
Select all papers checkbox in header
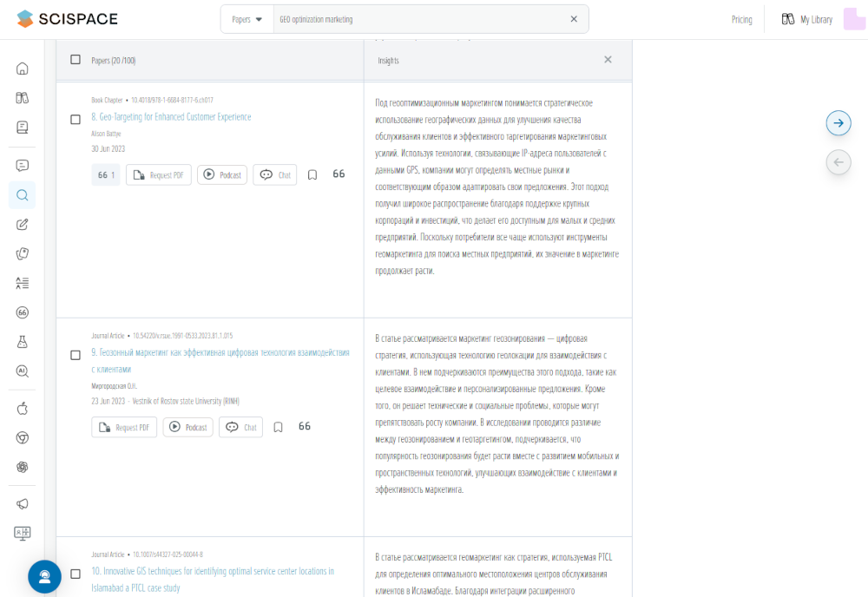coord(76,59)
